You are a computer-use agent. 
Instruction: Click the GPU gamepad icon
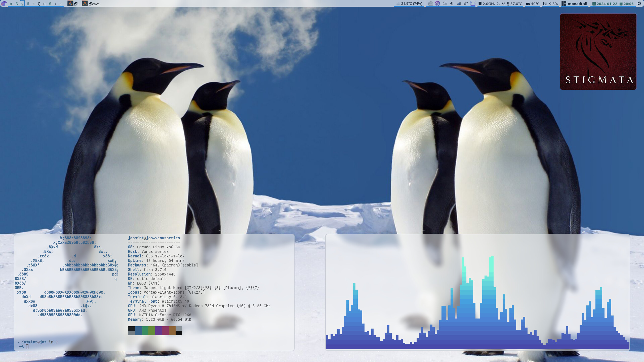point(528,4)
